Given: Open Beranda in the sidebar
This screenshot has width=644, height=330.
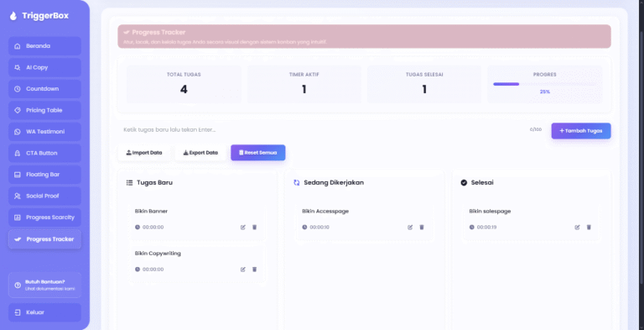Looking at the screenshot, I should point(44,46).
